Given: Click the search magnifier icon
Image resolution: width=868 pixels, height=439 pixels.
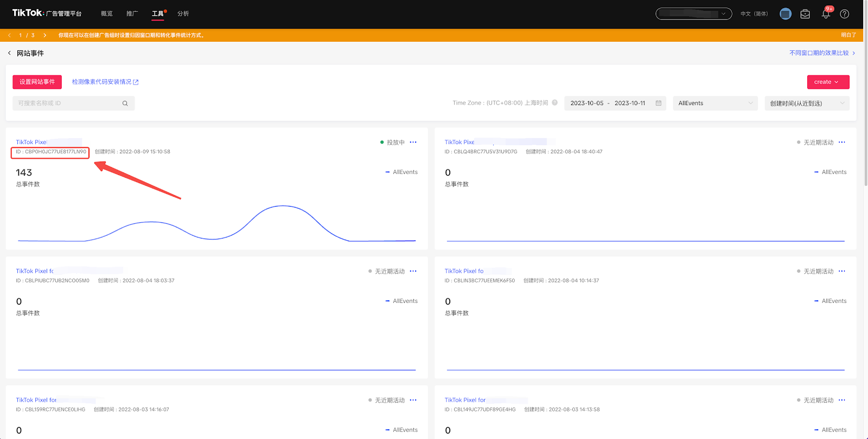Looking at the screenshot, I should pyautogui.click(x=125, y=103).
